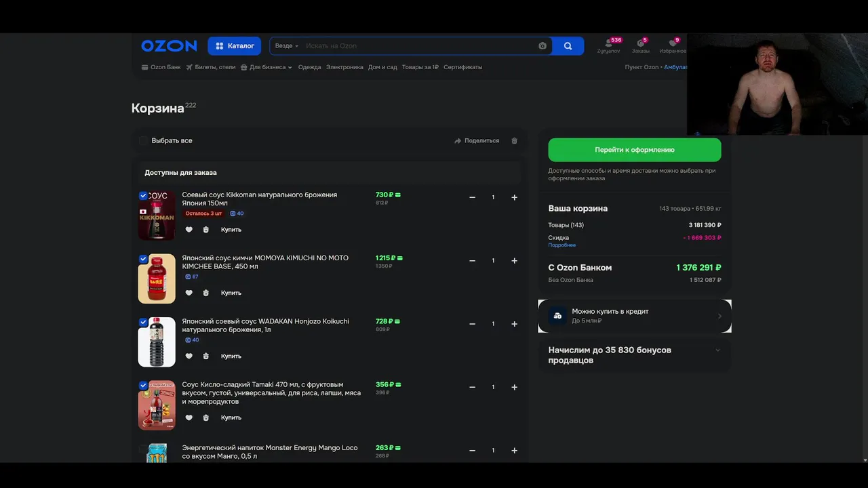Screen dimensions: 868x488
Task: Click the Осталось 3 шт stock badge
Action: tap(204, 213)
